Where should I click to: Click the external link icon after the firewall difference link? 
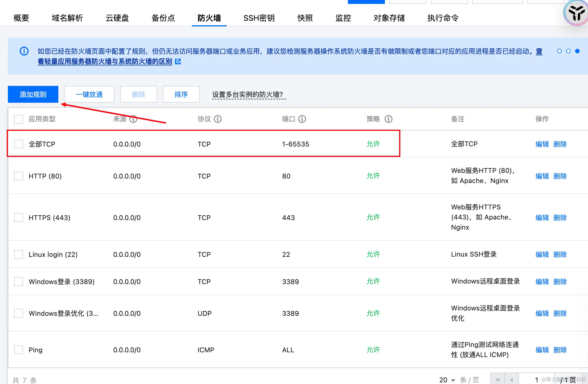tap(178, 61)
